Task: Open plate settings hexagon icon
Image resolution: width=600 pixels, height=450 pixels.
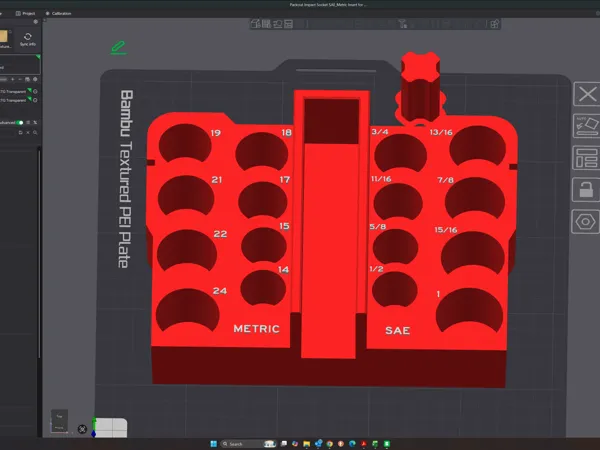Action: pos(586,221)
